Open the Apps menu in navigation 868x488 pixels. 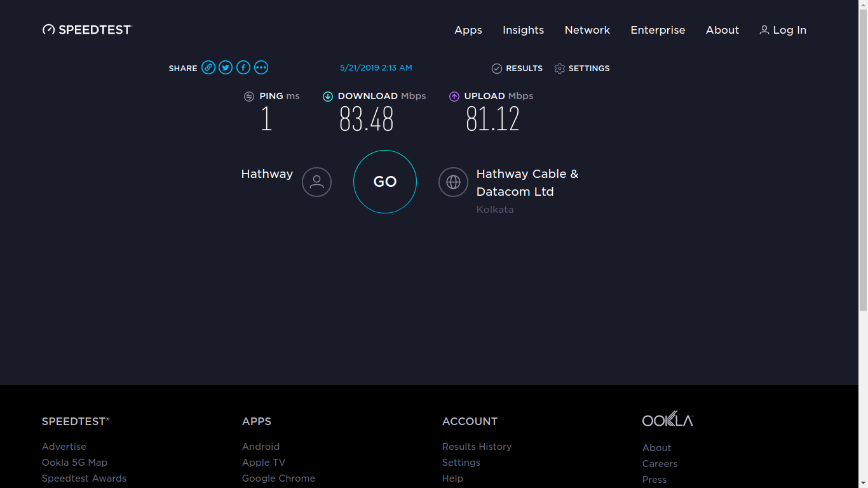coord(468,30)
